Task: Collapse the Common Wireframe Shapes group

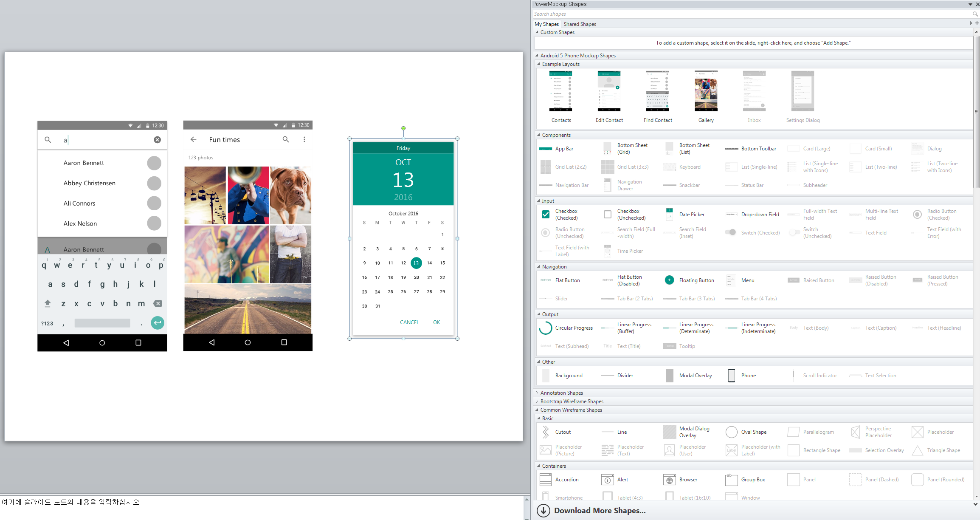Action: coord(537,410)
